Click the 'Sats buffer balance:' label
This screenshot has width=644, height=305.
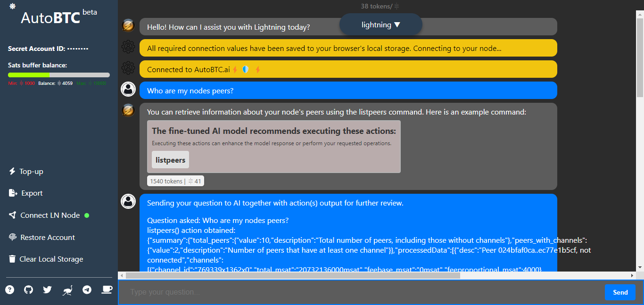[38, 65]
